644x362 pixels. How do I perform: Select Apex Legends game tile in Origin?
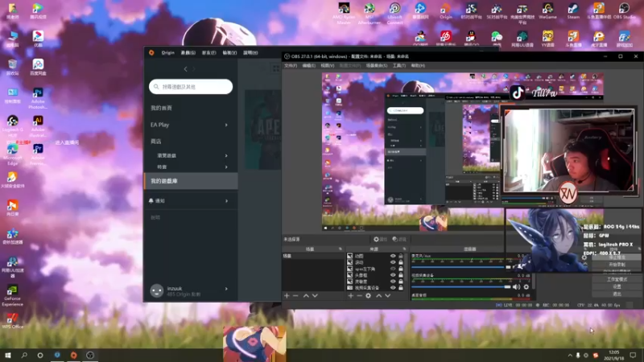click(263, 130)
